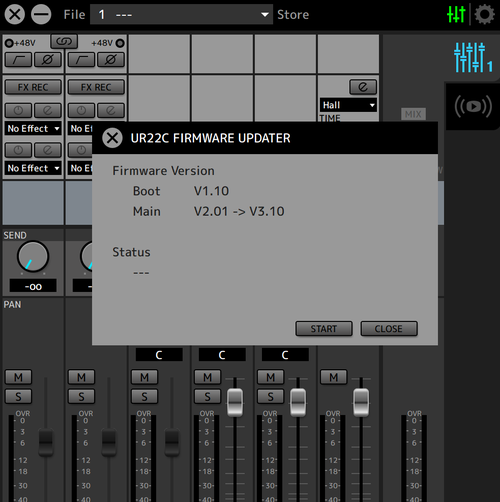The height and width of the screenshot is (502, 500).
Task: Solo the fifth channel strip
Action: click(270, 397)
